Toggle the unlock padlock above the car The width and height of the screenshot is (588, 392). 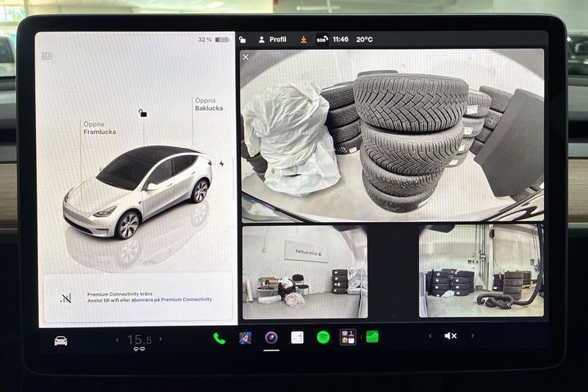(x=143, y=113)
